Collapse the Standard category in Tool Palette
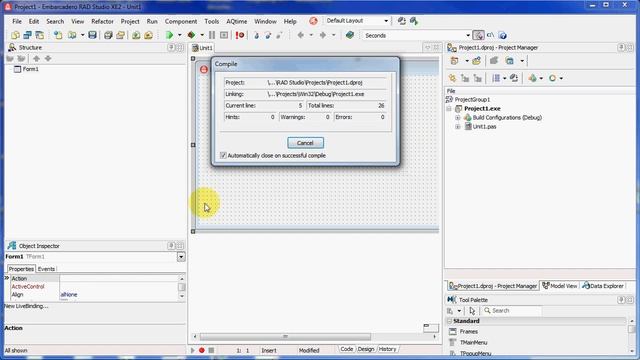This screenshot has width=640, height=360. 449,321
